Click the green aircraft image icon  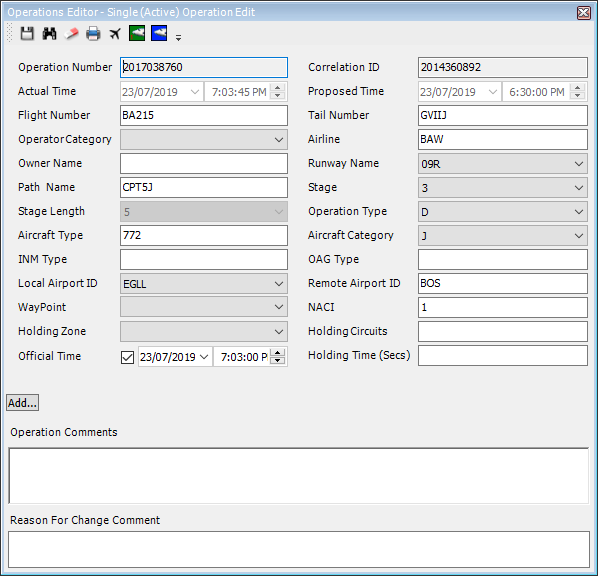pyautogui.click(x=137, y=34)
